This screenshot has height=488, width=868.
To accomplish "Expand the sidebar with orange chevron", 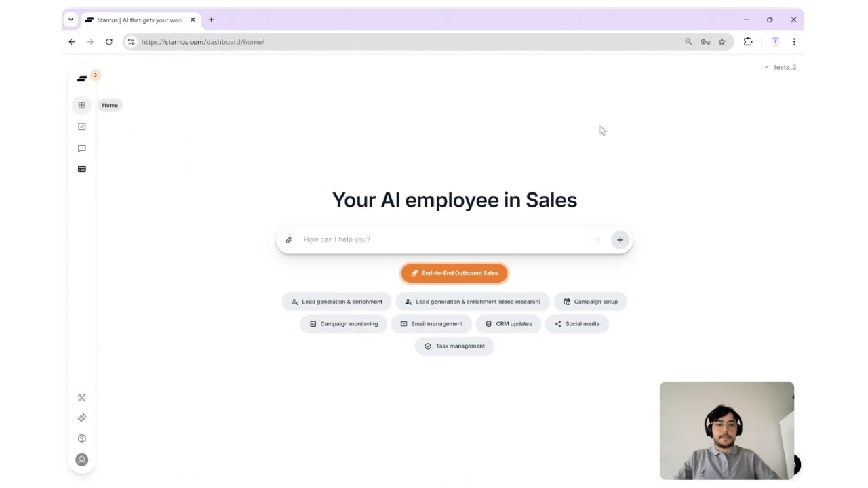I will tap(96, 75).
